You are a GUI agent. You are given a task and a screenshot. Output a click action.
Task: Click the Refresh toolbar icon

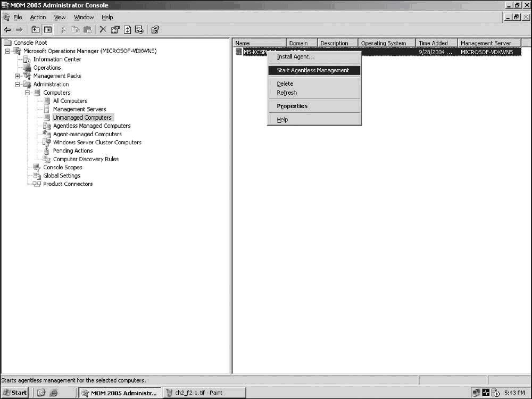tap(127, 30)
